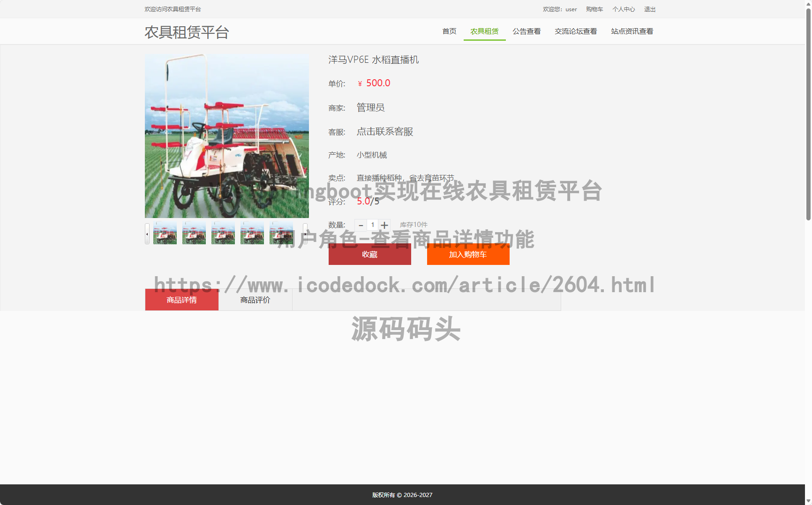This screenshot has width=812, height=505.
Task: Select the 商品评价 tab
Action: pos(255,300)
